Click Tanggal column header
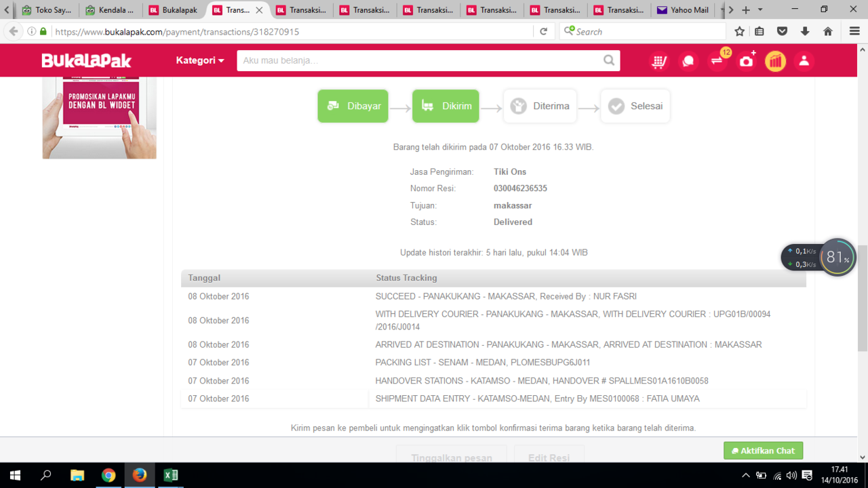868x488 pixels. [x=204, y=278]
